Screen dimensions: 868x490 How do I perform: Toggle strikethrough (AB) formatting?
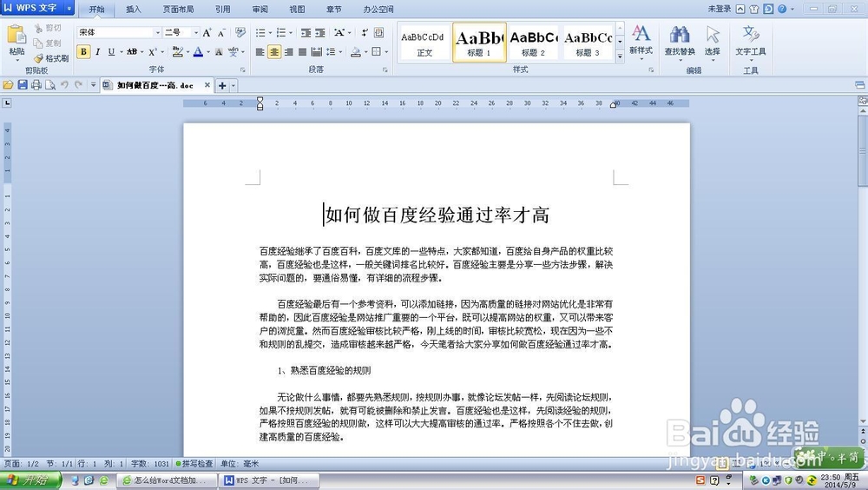(x=132, y=52)
